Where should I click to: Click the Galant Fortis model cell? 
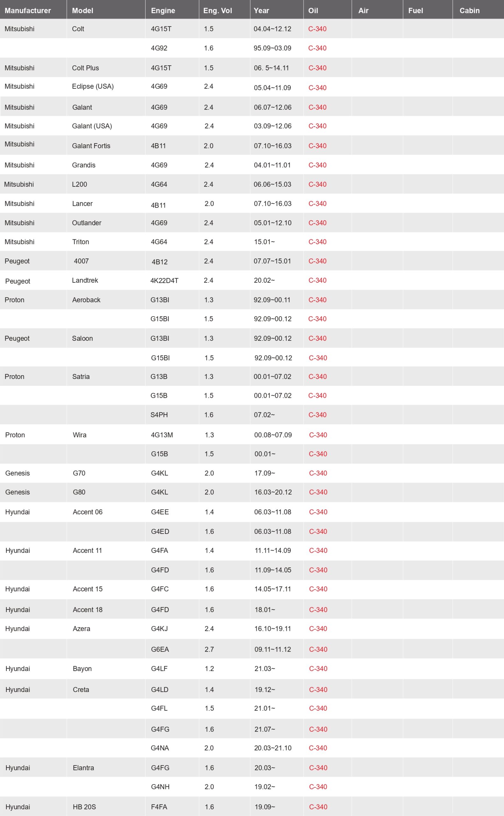tap(91, 146)
